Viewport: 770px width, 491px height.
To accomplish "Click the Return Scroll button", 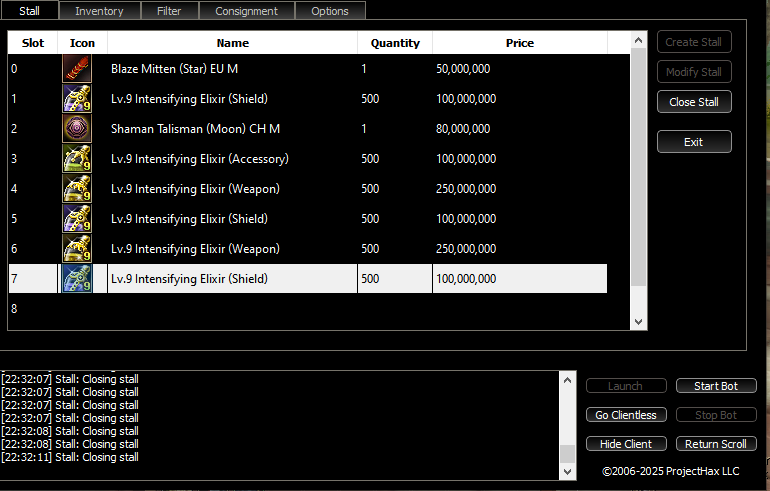I will 716,444.
